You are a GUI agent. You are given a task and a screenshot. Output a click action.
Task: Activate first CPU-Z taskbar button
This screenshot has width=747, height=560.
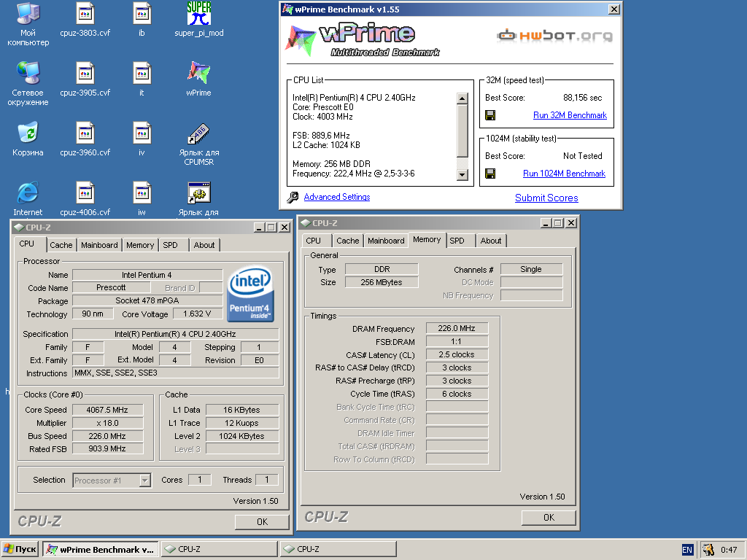(x=219, y=549)
